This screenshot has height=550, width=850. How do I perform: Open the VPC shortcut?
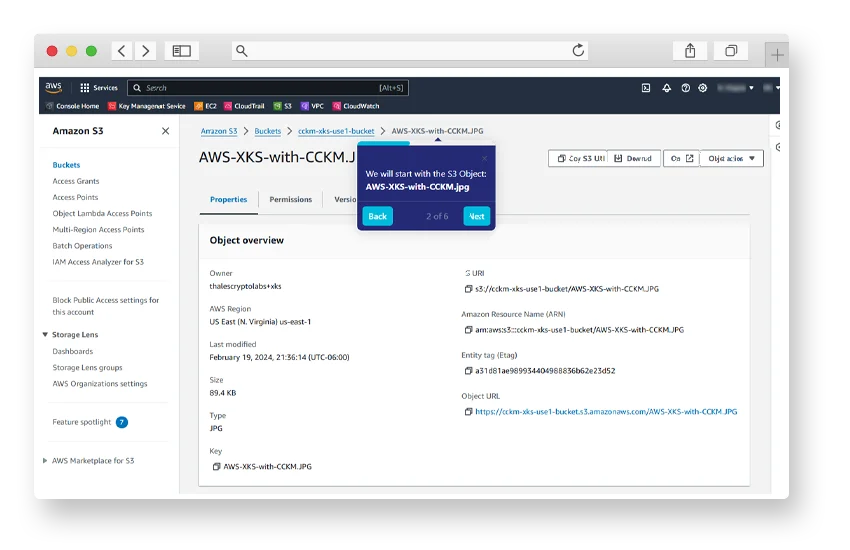tap(312, 106)
